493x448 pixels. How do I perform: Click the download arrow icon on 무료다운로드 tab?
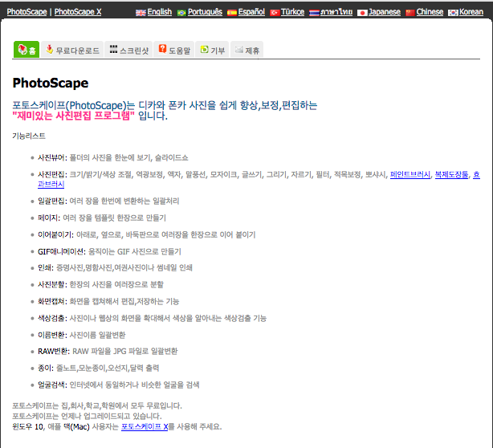click(x=49, y=49)
